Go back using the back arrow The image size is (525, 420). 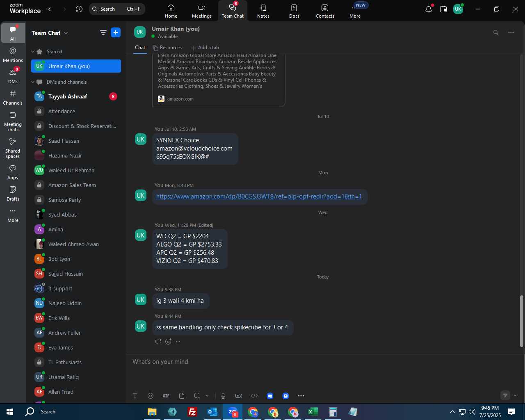[50, 9]
